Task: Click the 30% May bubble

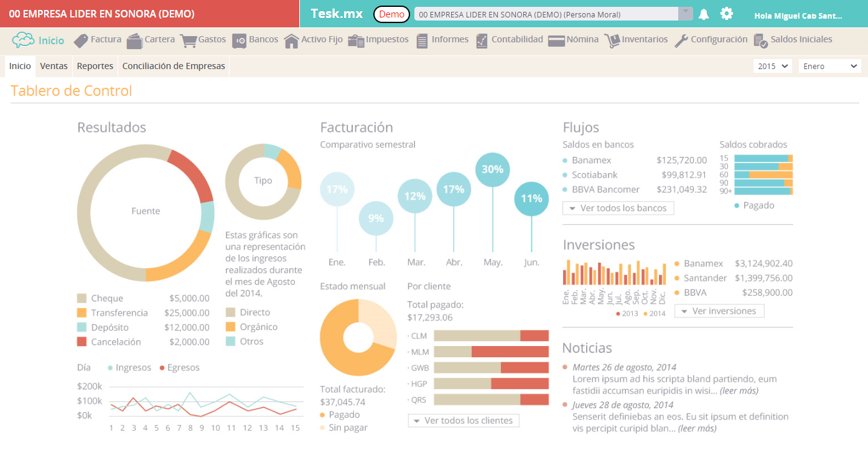Action: [493, 169]
